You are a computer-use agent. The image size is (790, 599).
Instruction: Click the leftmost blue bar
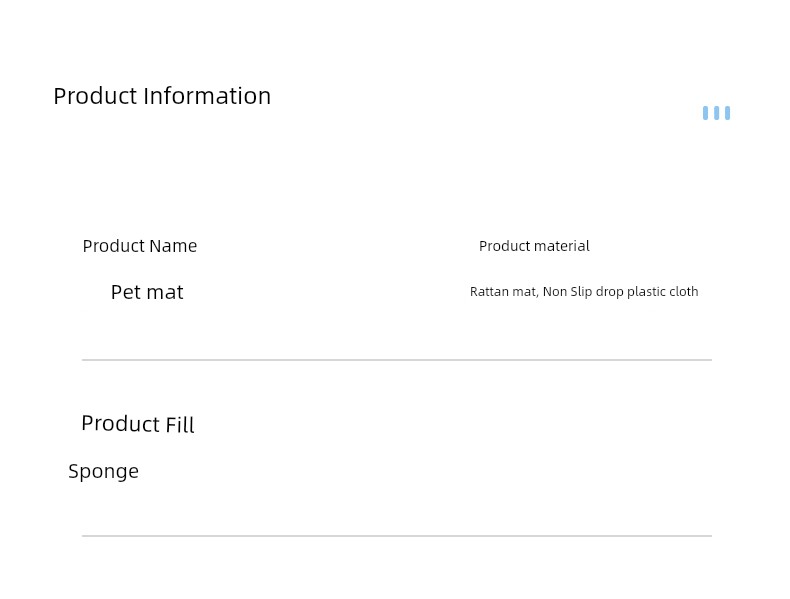pos(705,113)
